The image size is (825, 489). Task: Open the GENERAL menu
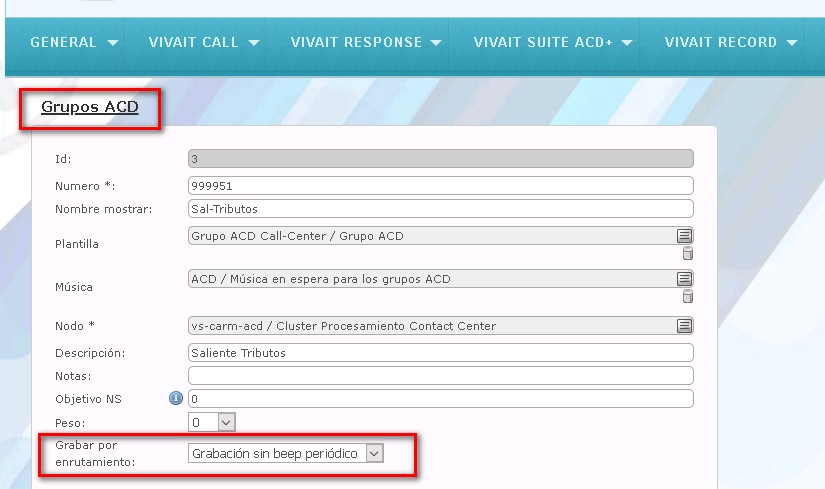pyautogui.click(x=74, y=42)
